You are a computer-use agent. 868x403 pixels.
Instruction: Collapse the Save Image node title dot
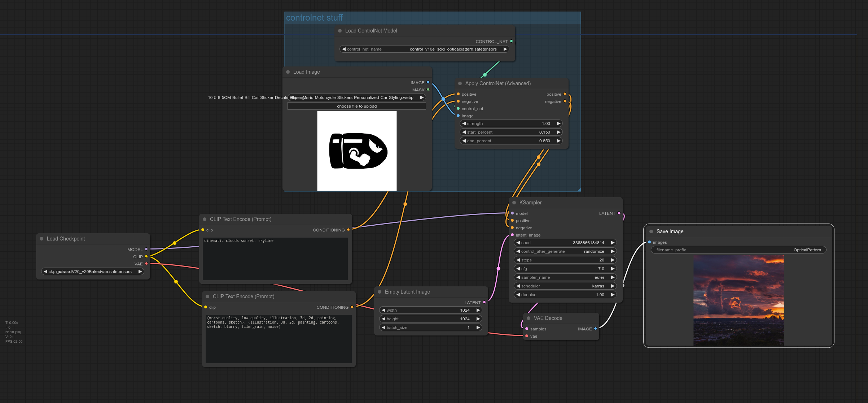[651, 231]
